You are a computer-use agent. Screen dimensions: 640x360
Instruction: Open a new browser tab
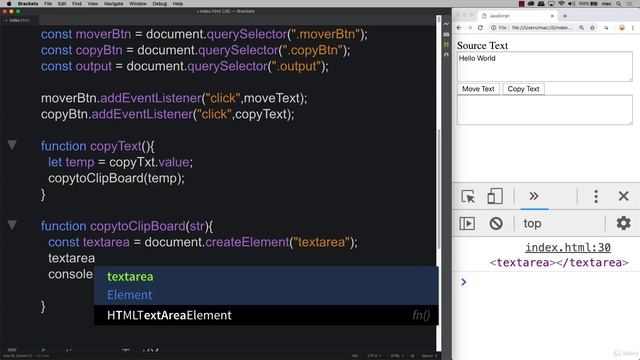coord(565,16)
